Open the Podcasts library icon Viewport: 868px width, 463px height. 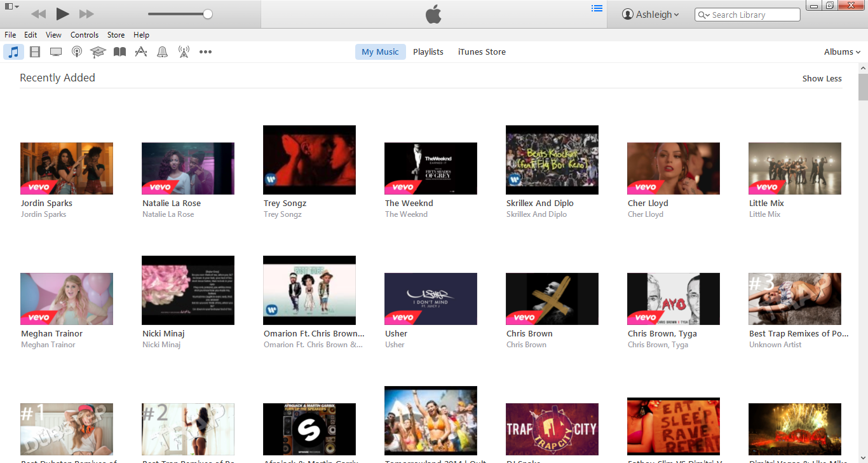click(77, 52)
